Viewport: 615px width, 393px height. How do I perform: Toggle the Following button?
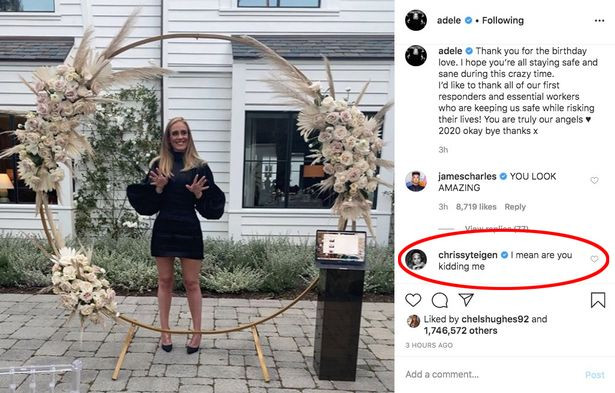(x=502, y=20)
